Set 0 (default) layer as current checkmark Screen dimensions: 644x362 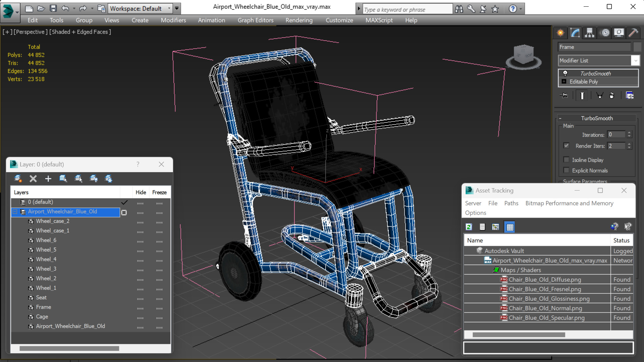tap(124, 202)
